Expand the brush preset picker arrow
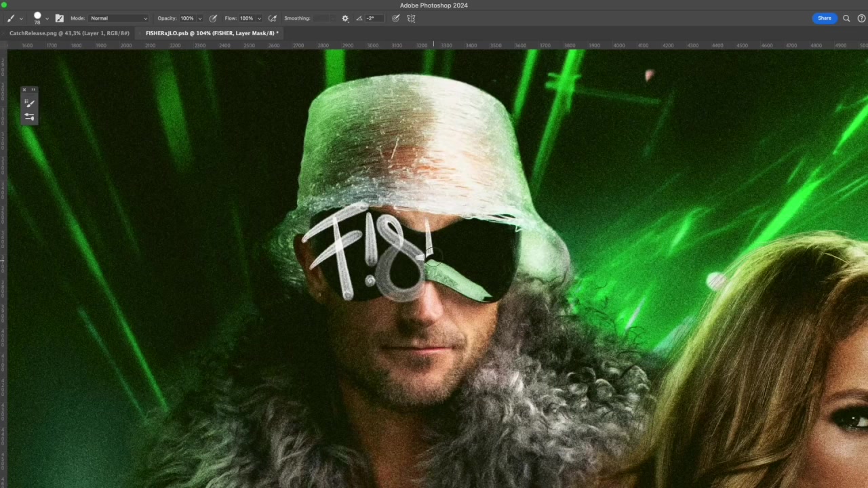 pyautogui.click(x=47, y=18)
